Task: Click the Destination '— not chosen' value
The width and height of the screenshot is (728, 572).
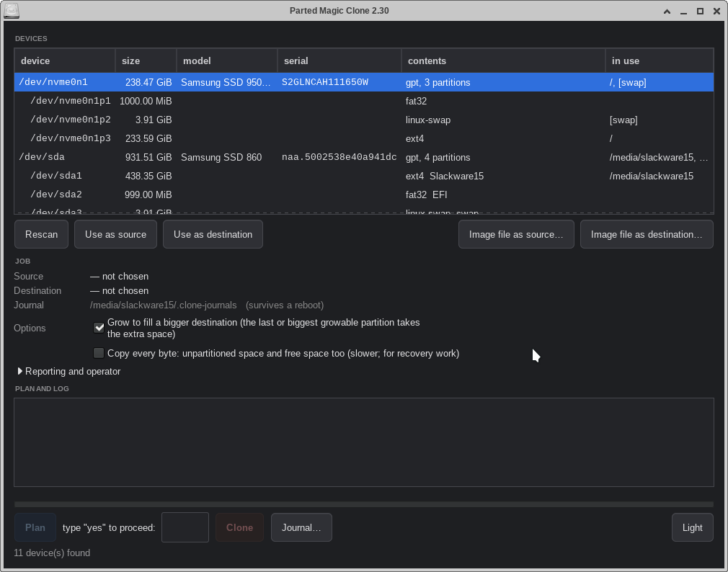Action: coord(120,290)
